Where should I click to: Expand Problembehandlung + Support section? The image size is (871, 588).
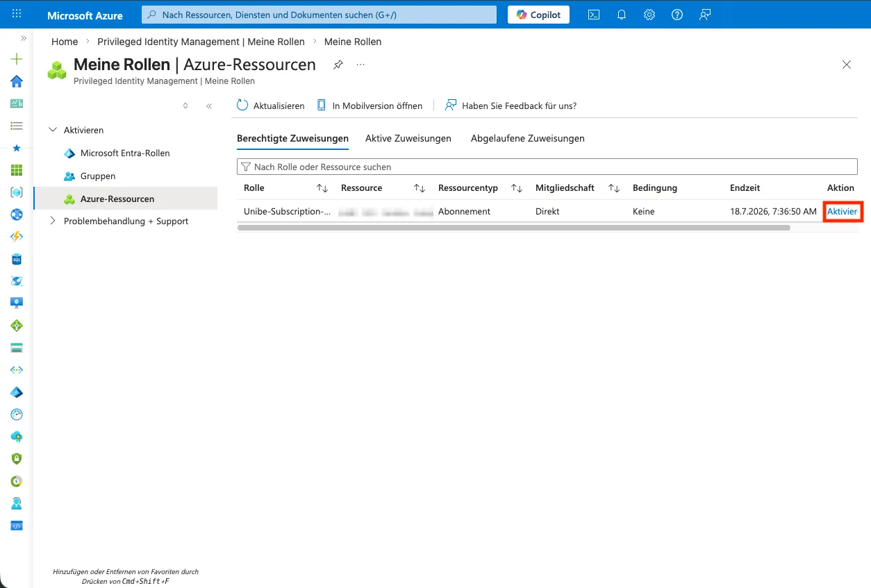tap(53, 221)
